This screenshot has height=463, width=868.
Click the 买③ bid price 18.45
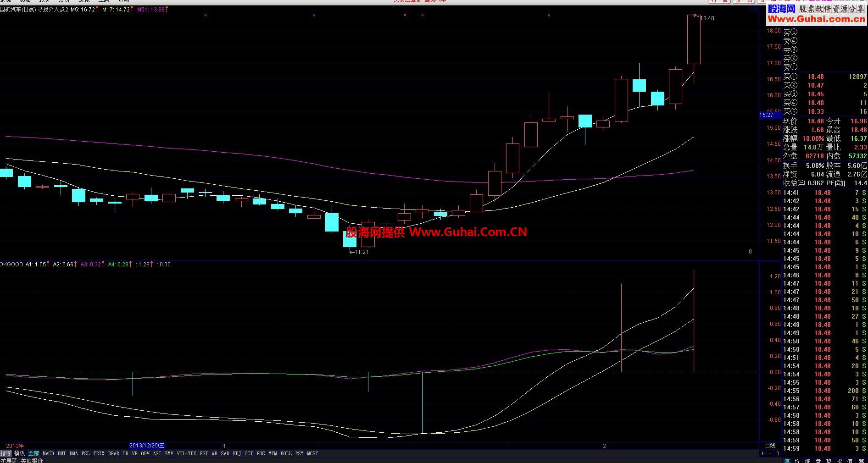[816, 94]
